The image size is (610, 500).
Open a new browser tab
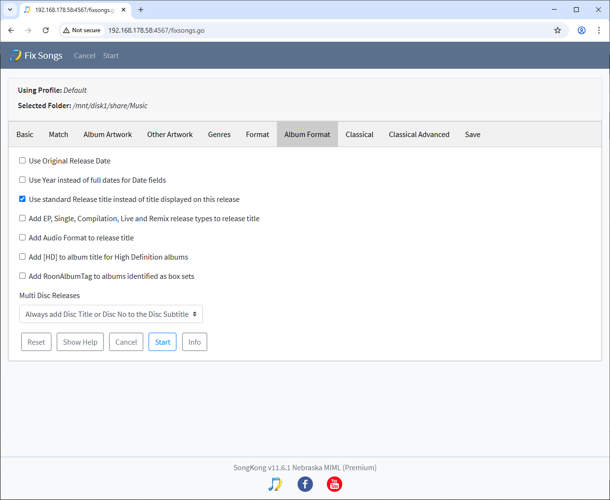pyautogui.click(x=141, y=10)
